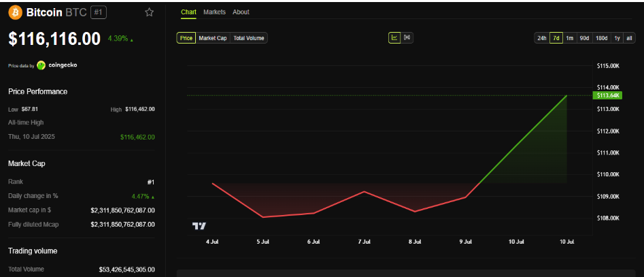Select the Total Volume data toggle

(x=249, y=38)
